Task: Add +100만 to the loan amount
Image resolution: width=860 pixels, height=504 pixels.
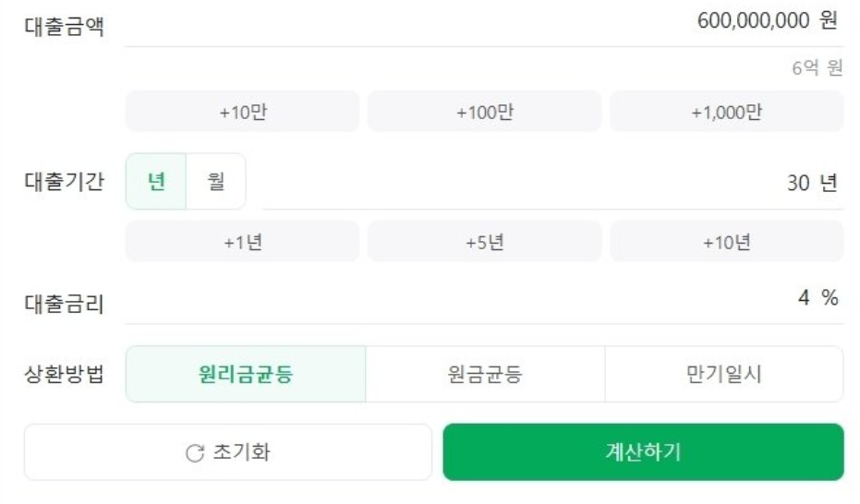Action: tap(485, 112)
